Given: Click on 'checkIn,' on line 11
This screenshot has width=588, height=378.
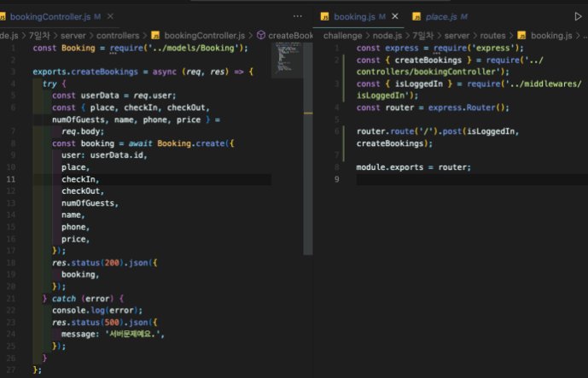Looking at the screenshot, I should click(80, 179).
